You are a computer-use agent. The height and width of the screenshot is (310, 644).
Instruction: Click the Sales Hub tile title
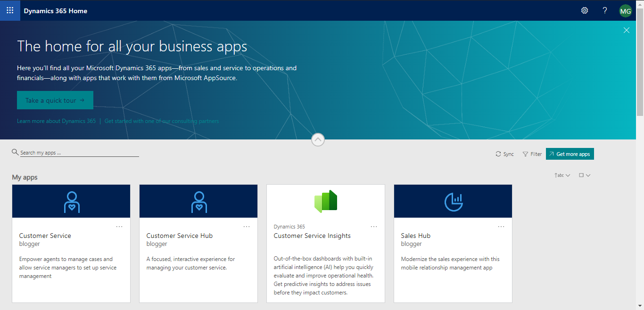[416, 236]
